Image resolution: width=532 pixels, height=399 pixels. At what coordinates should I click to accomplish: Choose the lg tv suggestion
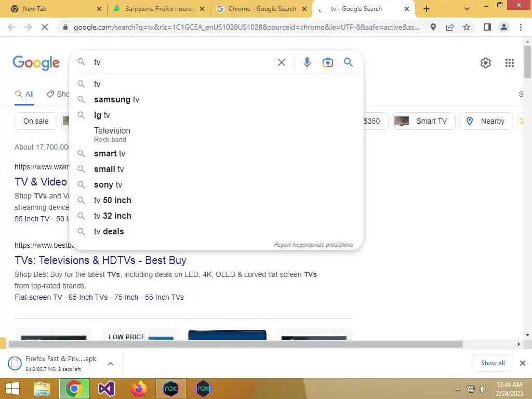point(216,115)
